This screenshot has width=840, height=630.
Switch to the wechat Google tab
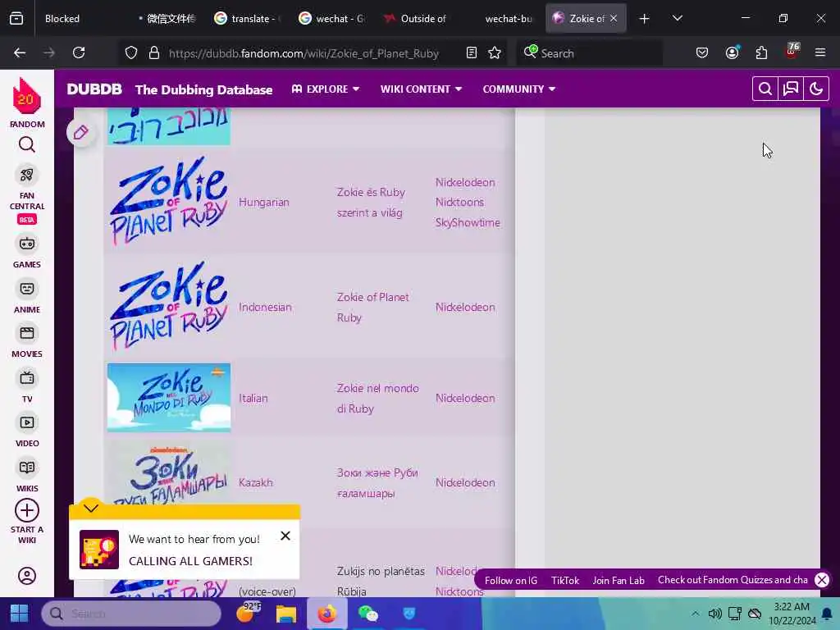(332, 19)
